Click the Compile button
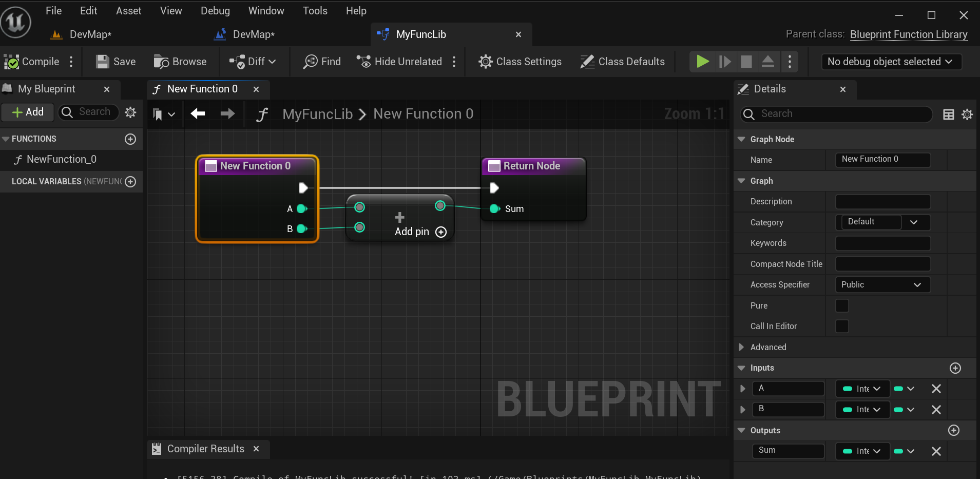This screenshot has height=479, width=980. pos(32,62)
